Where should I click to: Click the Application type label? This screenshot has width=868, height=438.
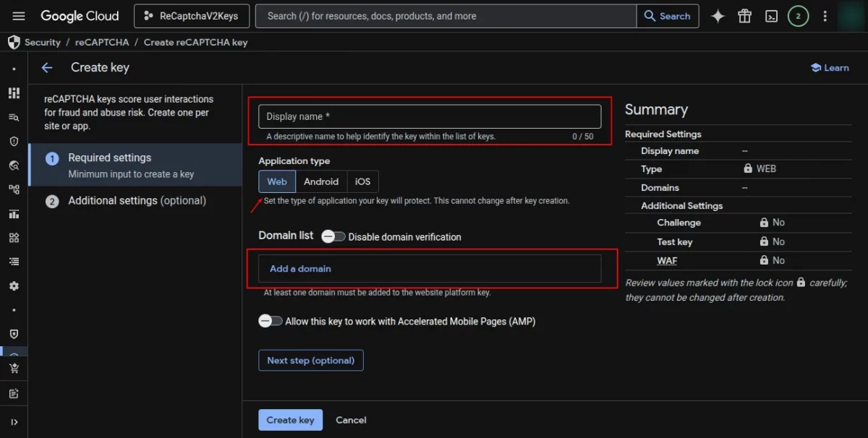[x=294, y=160]
